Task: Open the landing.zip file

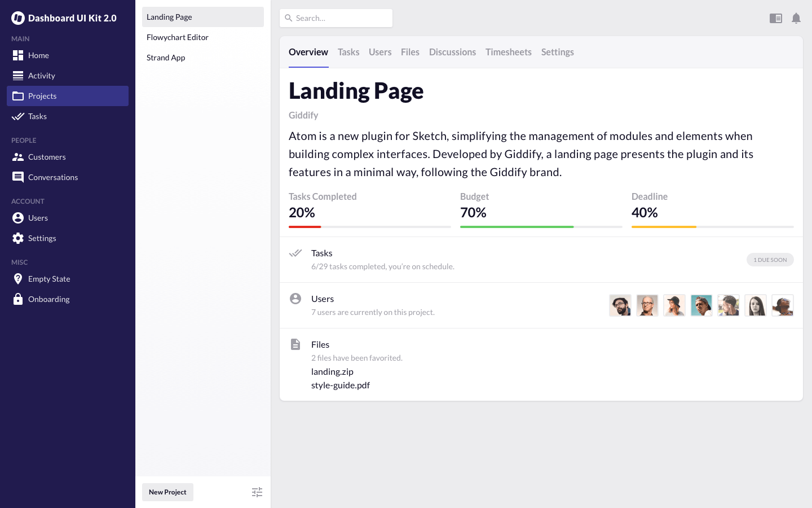Action: 332,371
